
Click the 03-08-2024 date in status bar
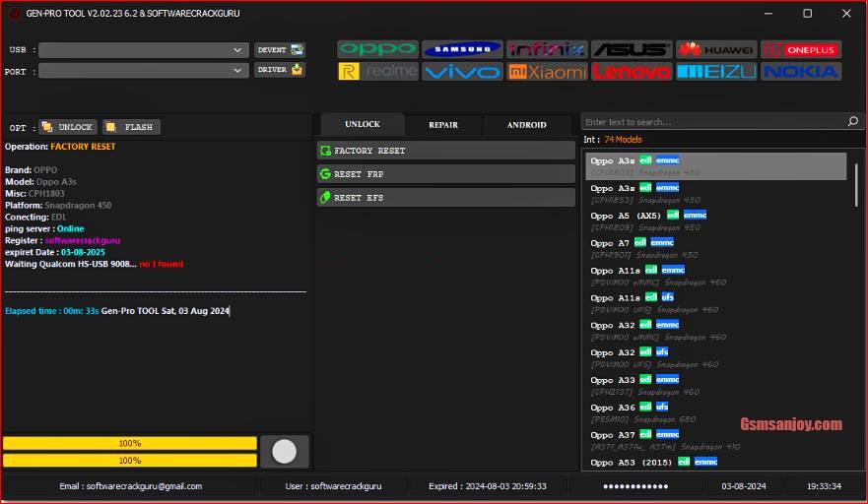tap(744, 486)
